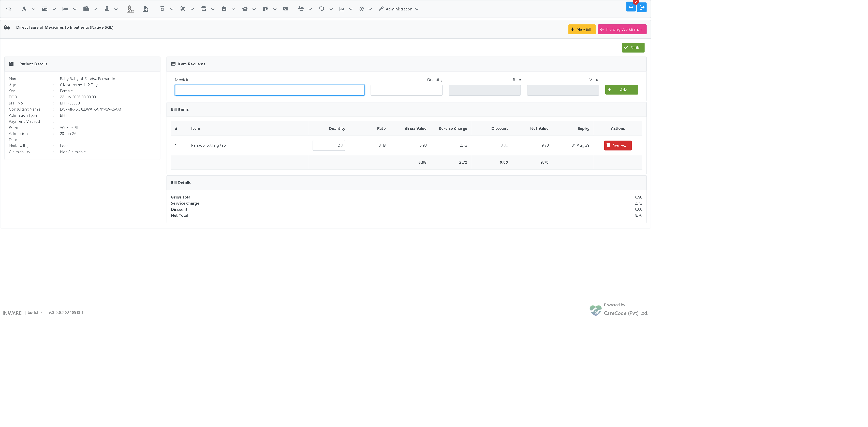Open the Administration menu
Viewport: 868px width, 427px height.
pyautogui.click(x=398, y=9)
